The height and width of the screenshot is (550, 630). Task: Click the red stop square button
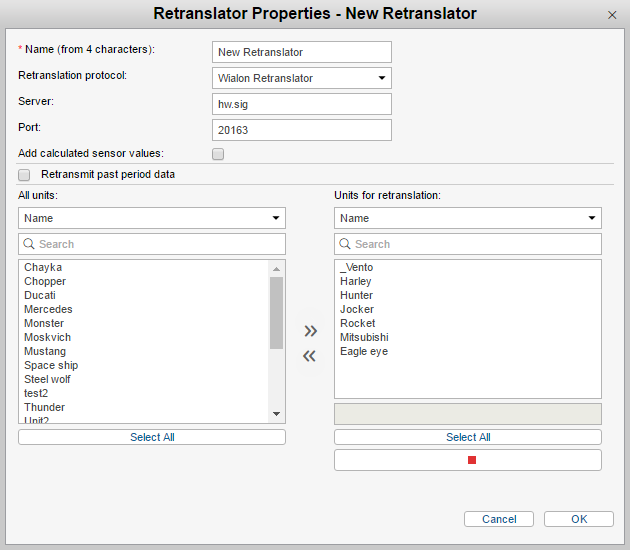tap(468, 460)
